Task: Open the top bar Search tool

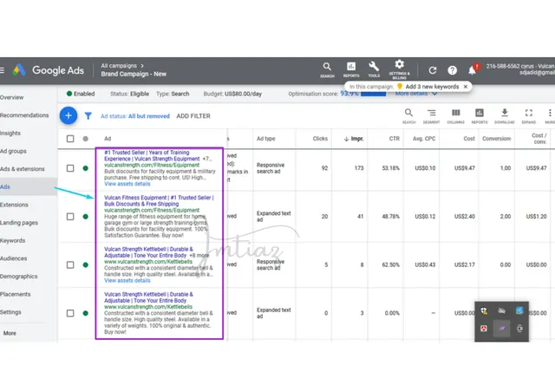Action: [327, 69]
